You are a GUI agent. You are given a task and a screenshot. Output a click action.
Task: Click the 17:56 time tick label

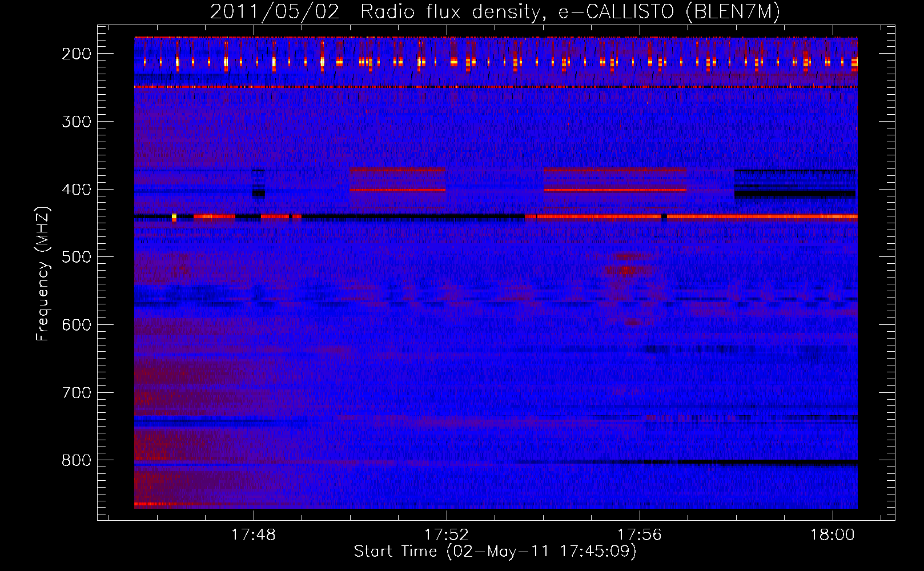tap(640, 534)
